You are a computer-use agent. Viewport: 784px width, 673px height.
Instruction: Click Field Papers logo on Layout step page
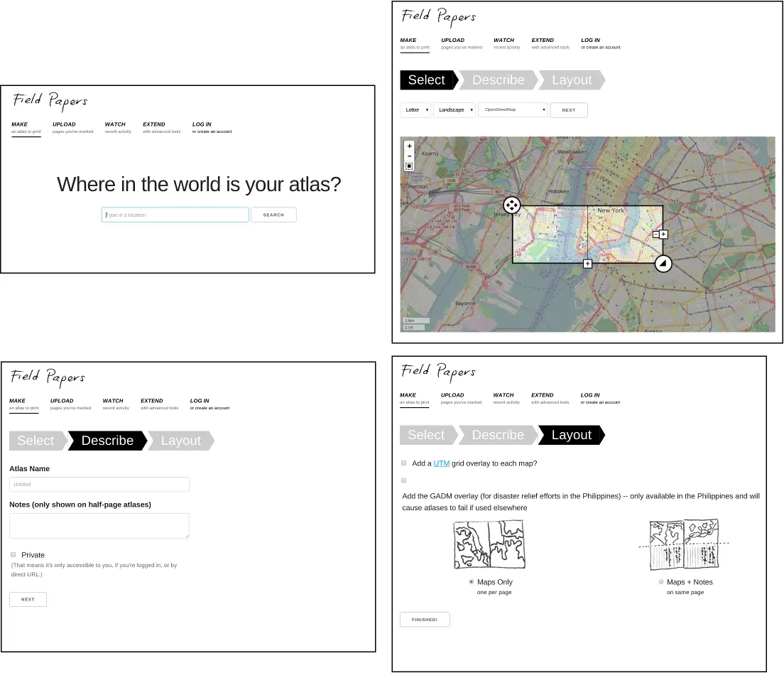[438, 371]
